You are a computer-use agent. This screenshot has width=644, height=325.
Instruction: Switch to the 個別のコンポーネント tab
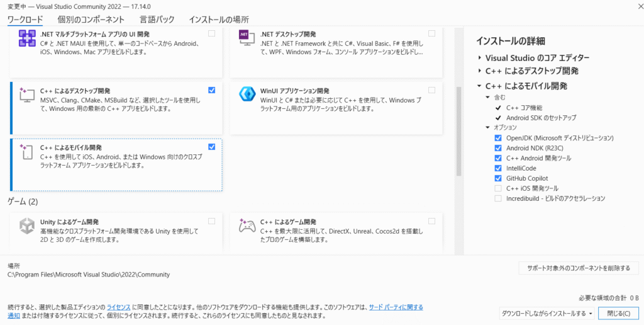[x=91, y=20]
